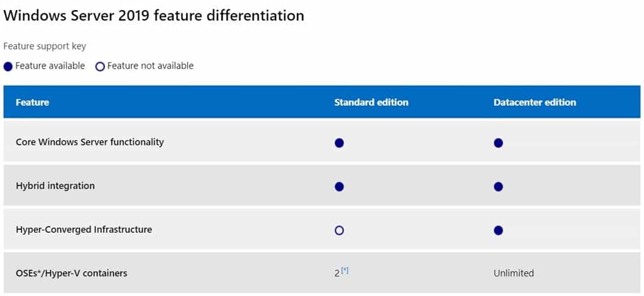The height and width of the screenshot is (296, 644).
Task: Click the hollow circle in the feature key
Action: coord(100,66)
